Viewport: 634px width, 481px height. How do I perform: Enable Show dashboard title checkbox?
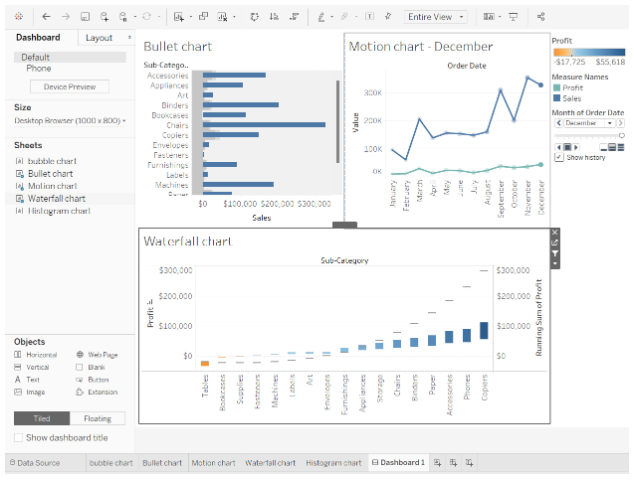point(19,438)
